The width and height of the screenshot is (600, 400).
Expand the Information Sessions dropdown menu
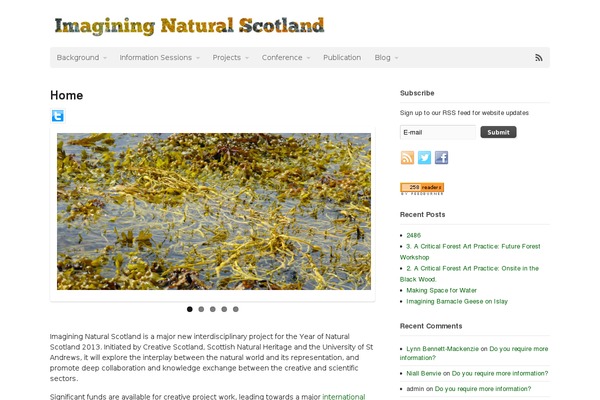tap(160, 57)
